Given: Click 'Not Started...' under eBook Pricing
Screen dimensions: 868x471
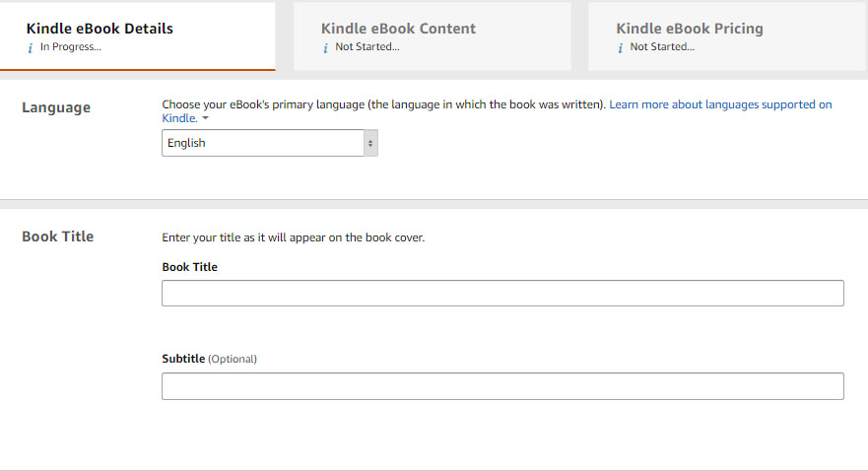Looking at the screenshot, I should (x=662, y=47).
